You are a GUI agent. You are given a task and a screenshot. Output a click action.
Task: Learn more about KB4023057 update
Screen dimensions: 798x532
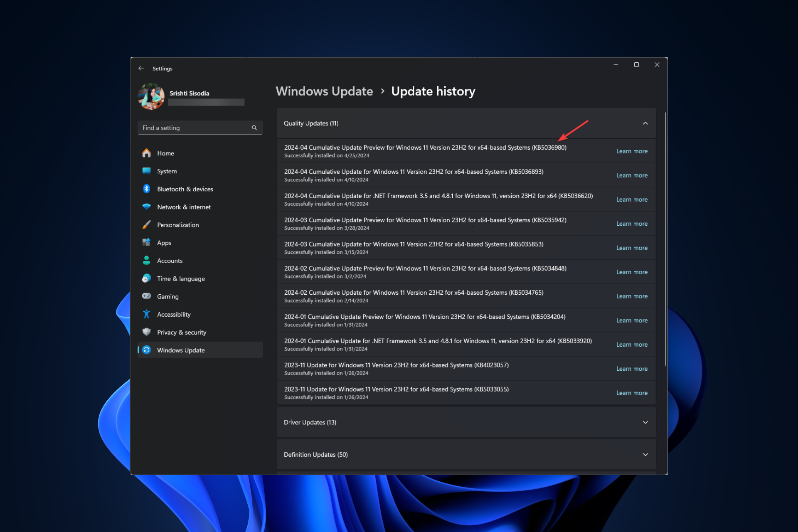(x=632, y=369)
